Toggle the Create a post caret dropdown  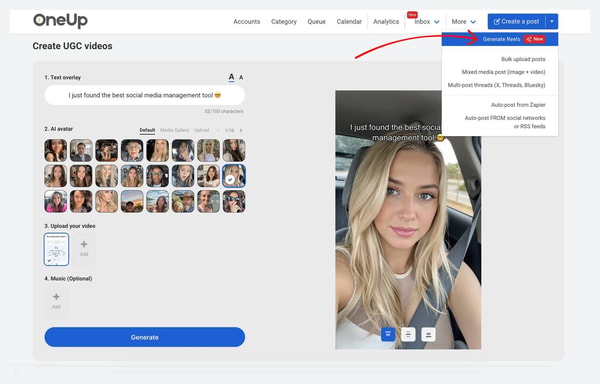pyautogui.click(x=552, y=21)
